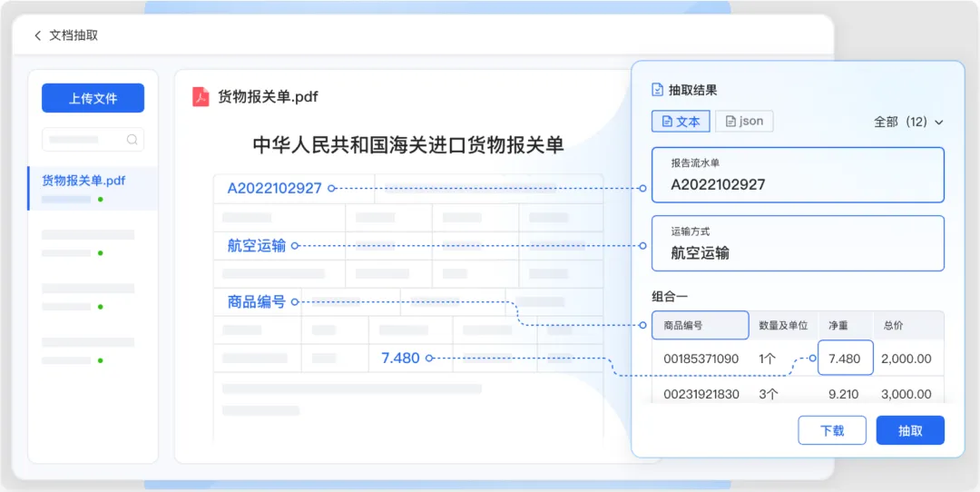This screenshot has height=492, width=980.
Task: Click the magnifier search icon
Action: coord(132,140)
